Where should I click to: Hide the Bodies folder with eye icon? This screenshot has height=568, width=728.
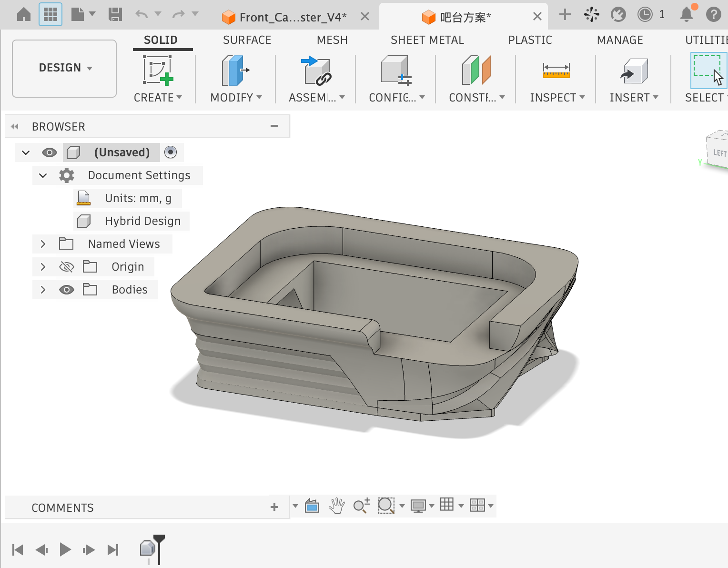67,290
